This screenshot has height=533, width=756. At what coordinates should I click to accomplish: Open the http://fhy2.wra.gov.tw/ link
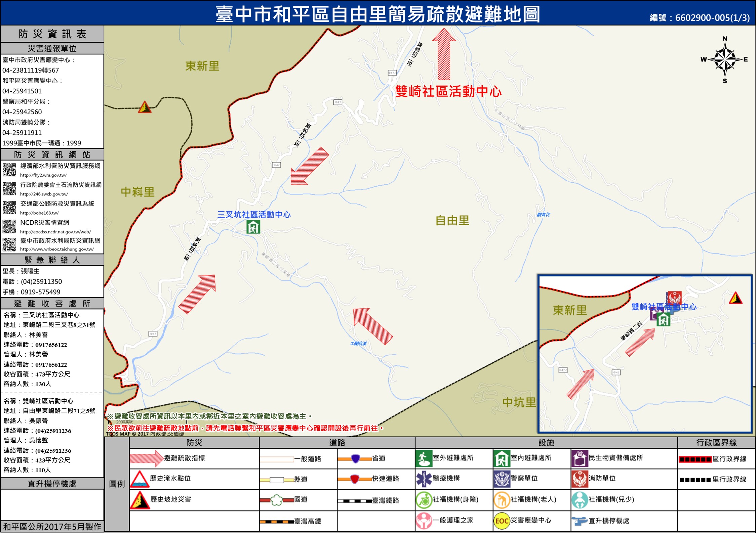[43, 175]
